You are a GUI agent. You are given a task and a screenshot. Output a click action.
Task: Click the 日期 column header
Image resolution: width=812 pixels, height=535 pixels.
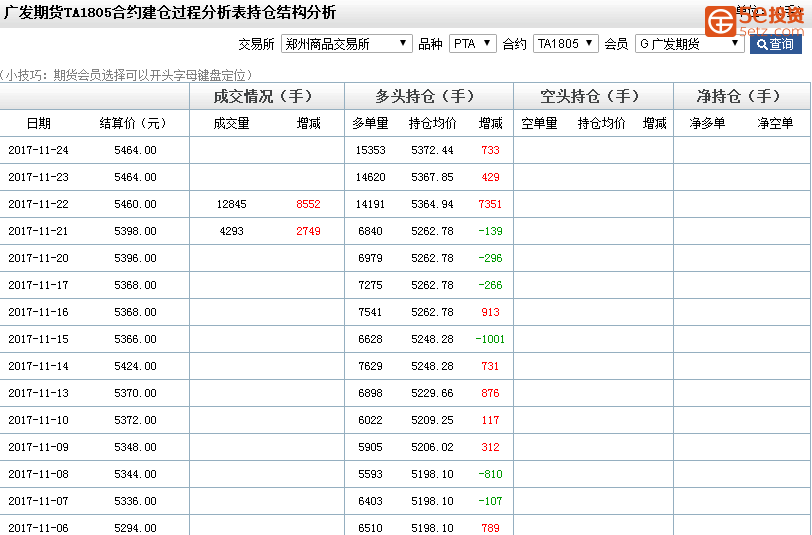tap(38, 123)
